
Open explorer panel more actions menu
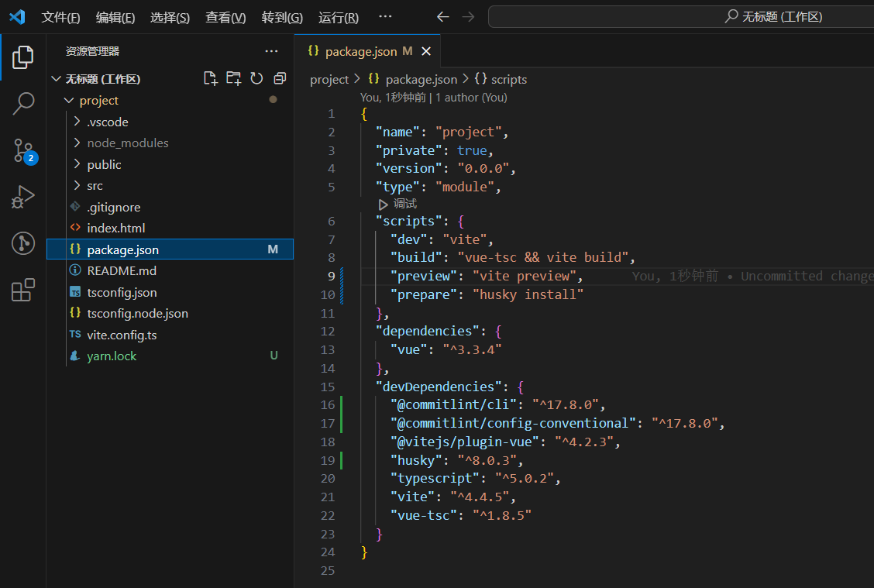pos(271,51)
